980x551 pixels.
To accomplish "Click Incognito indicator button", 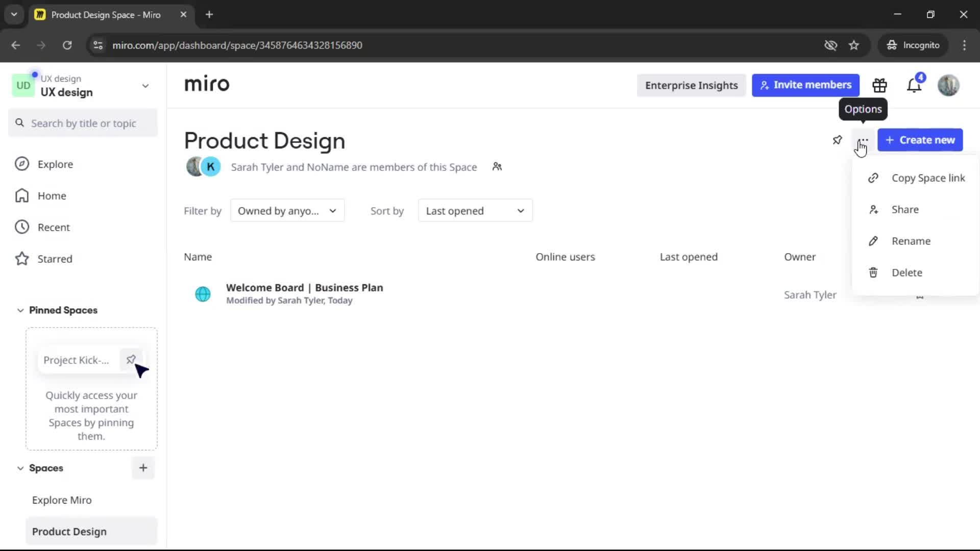I will 913,45.
